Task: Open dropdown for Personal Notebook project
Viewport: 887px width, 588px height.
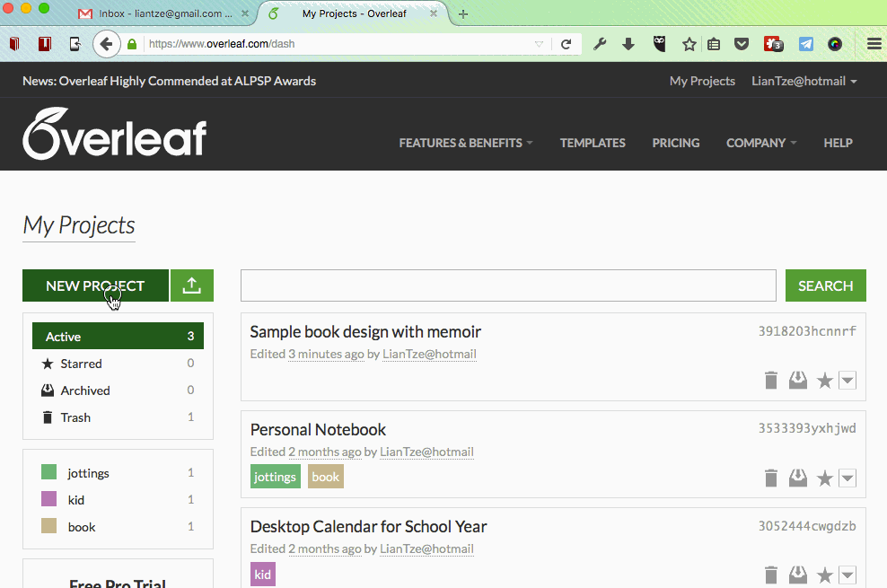Action: pyautogui.click(x=847, y=478)
